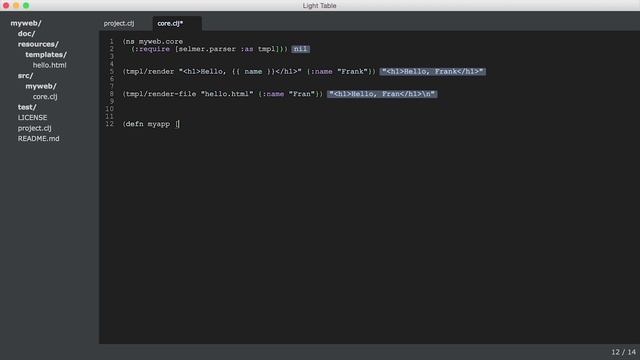Open project.clj in the workspace tree
The height and width of the screenshot is (360, 640).
pyautogui.click(x=34, y=128)
